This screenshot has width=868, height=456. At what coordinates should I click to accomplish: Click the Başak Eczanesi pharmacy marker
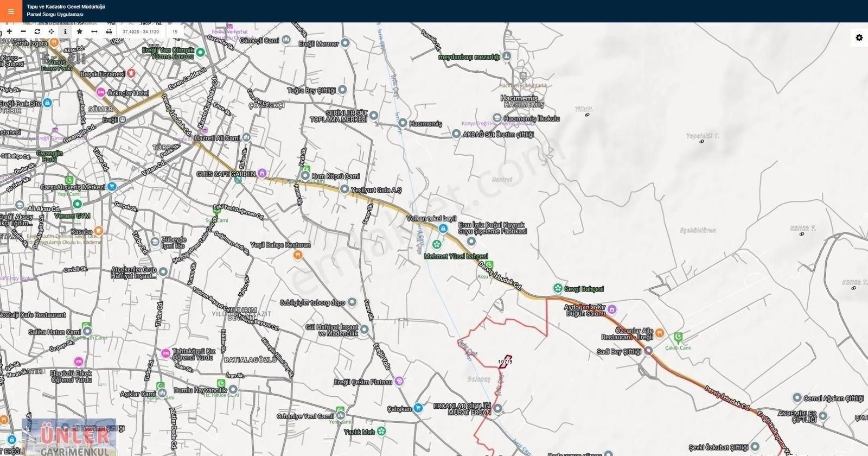(131, 73)
